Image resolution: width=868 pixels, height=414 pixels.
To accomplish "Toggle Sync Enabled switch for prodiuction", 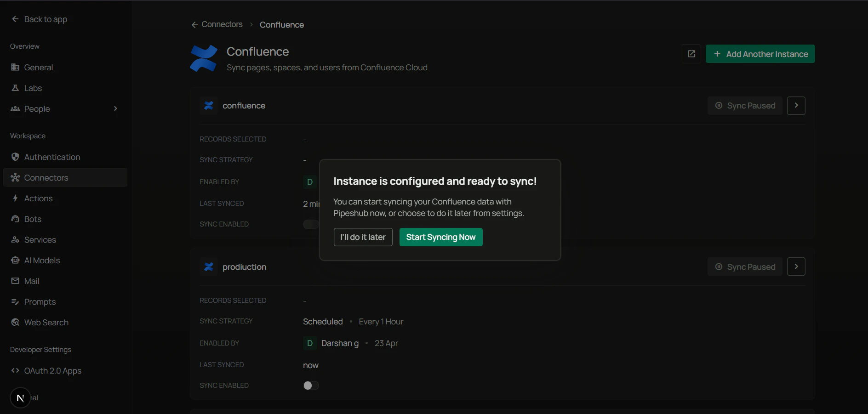I will coord(311,386).
